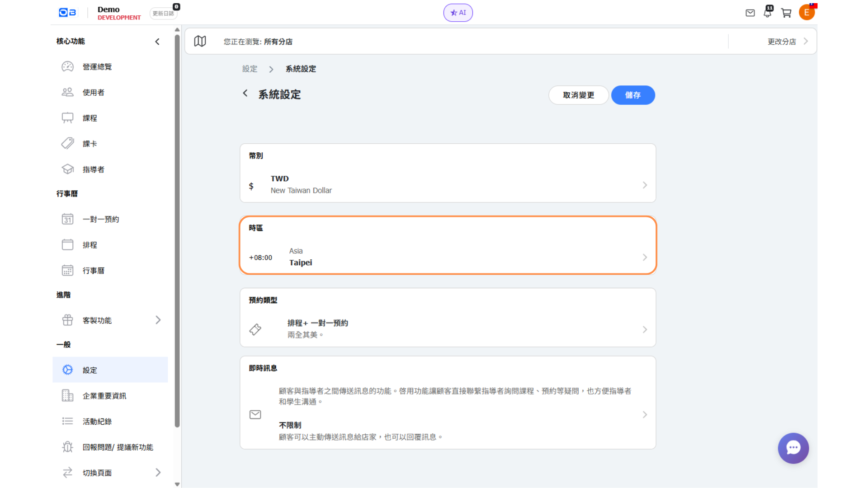Expand the 切換頁面 submenu
The width and height of the screenshot is (868, 488).
[158, 473]
